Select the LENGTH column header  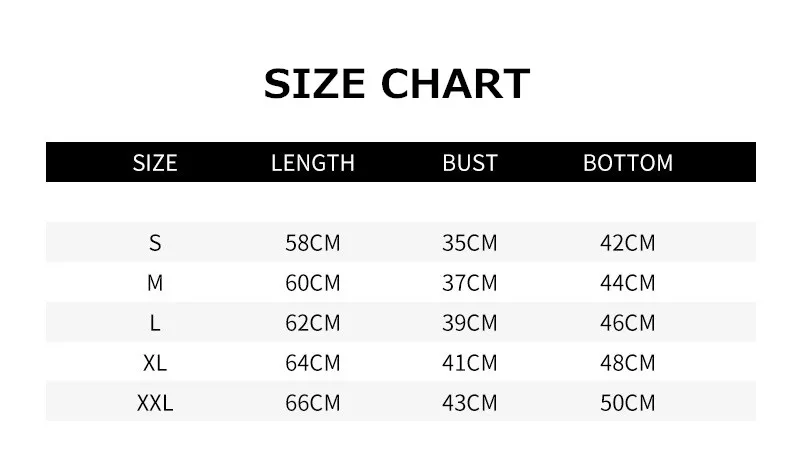312,163
